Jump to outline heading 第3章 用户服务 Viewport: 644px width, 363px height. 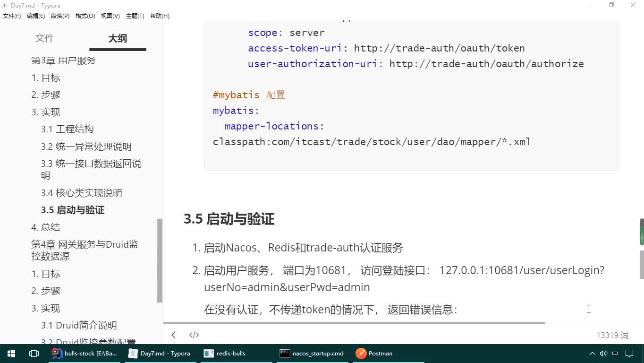[63, 60]
